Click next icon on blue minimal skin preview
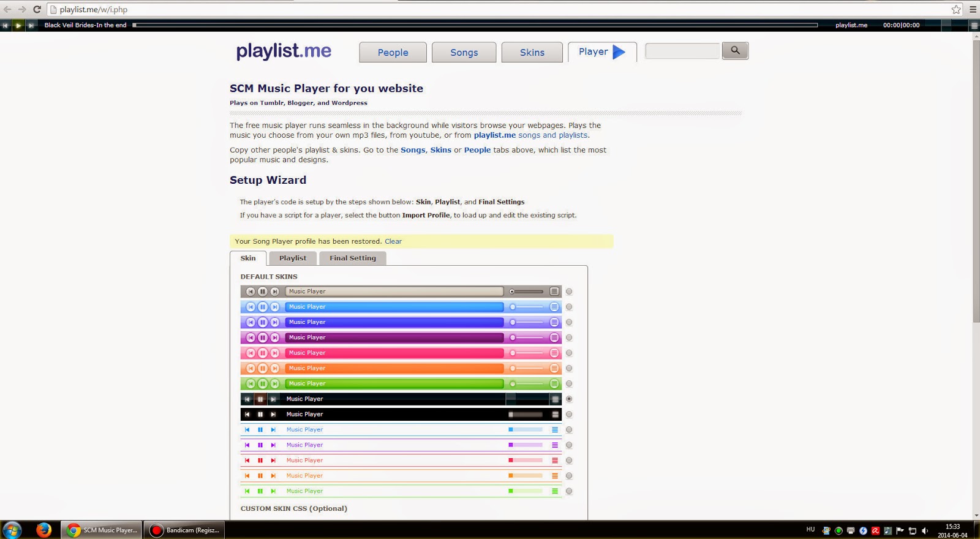 (x=273, y=430)
